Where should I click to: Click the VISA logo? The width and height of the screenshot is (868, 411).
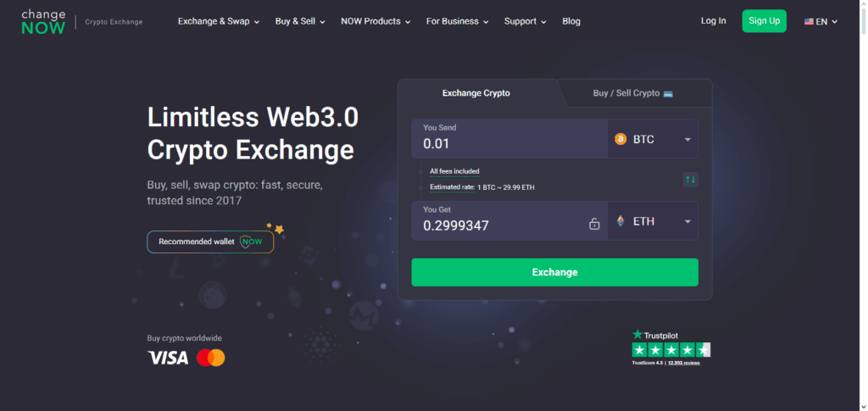coord(168,358)
